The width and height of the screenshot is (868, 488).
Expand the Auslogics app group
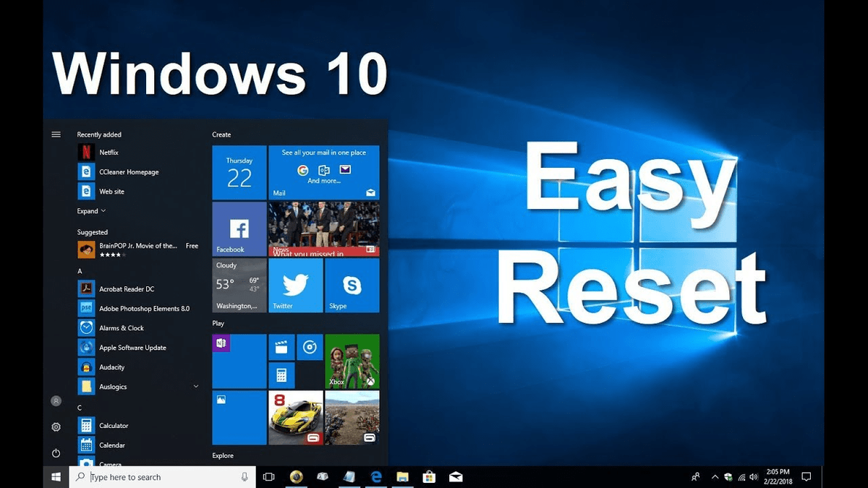195,387
